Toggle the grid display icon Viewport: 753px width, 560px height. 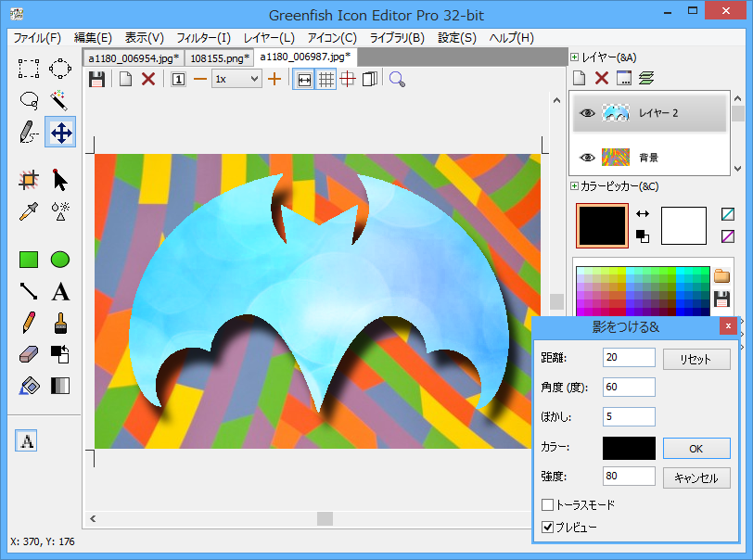326,80
